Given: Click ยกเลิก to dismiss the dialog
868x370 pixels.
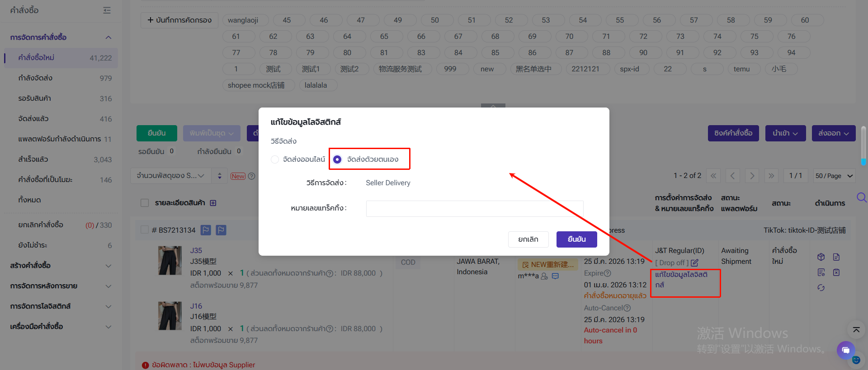Looking at the screenshot, I should [528, 239].
